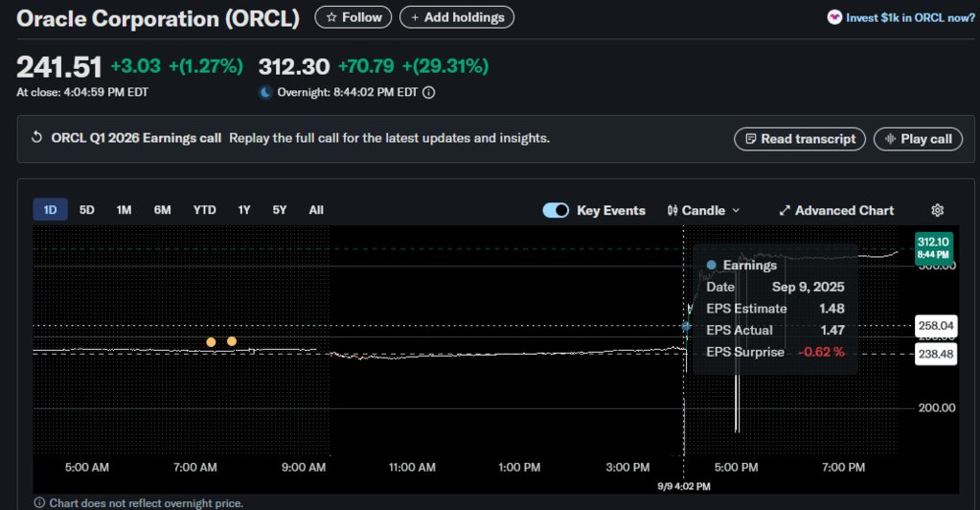Viewport: 980px width, 510px height.
Task: Click the overnight price info icon
Action: pos(429,93)
